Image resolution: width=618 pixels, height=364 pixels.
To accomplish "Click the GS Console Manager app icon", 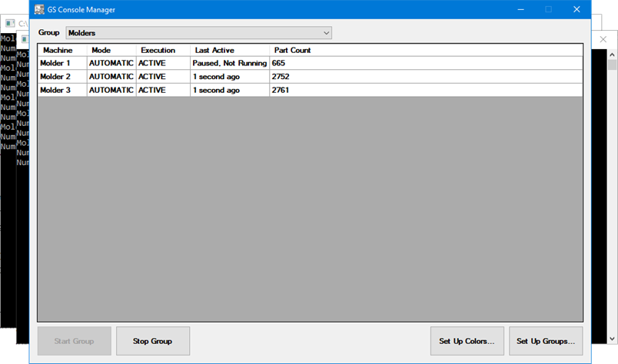I will pyautogui.click(x=39, y=10).
